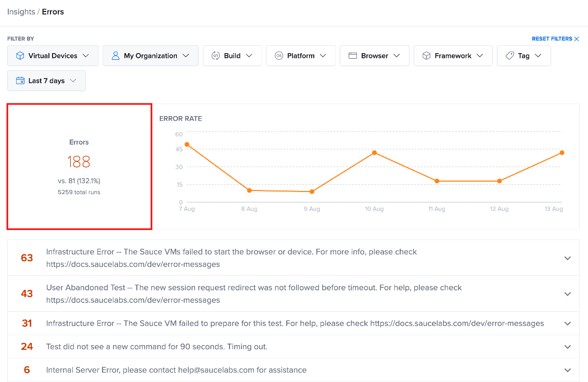Click the Errors breadcrumb label

coord(53,11)
